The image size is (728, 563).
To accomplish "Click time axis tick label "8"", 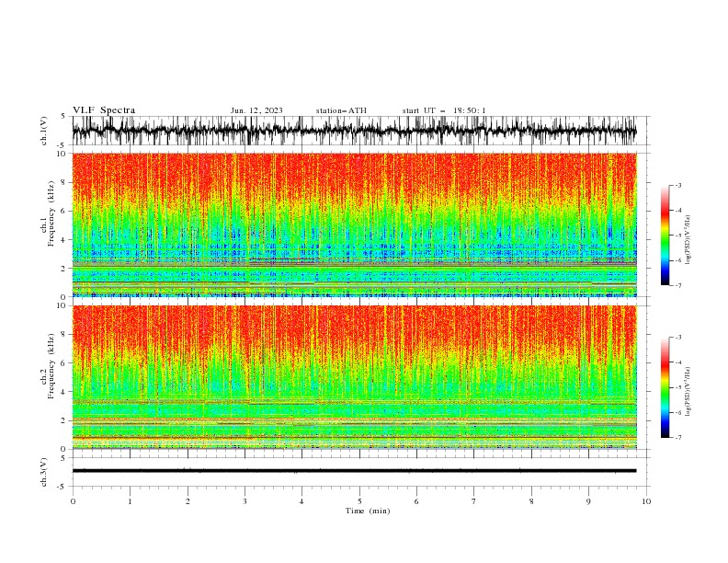I will click(531, 501).
